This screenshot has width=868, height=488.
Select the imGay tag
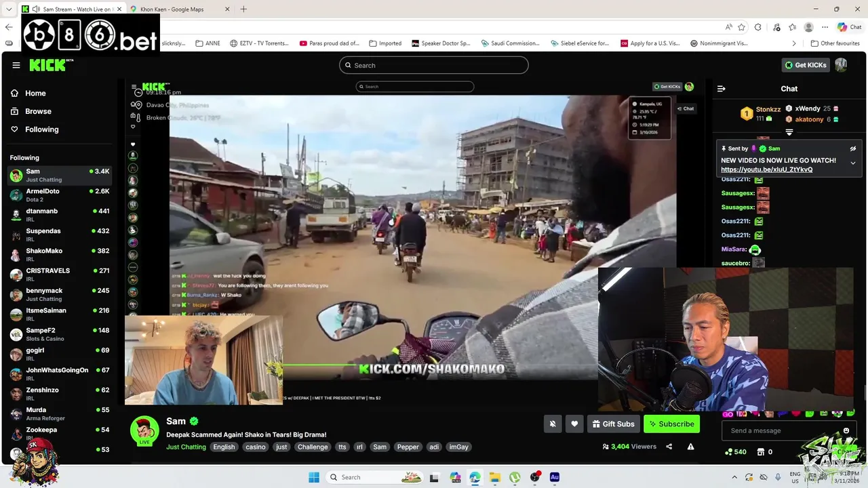[458, 447]
